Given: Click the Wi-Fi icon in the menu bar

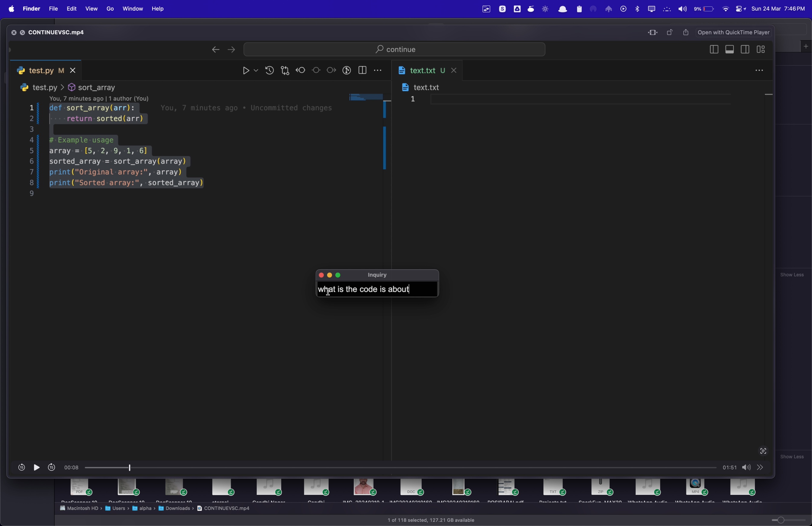Looking at the screenshot, I should (725, 8).
